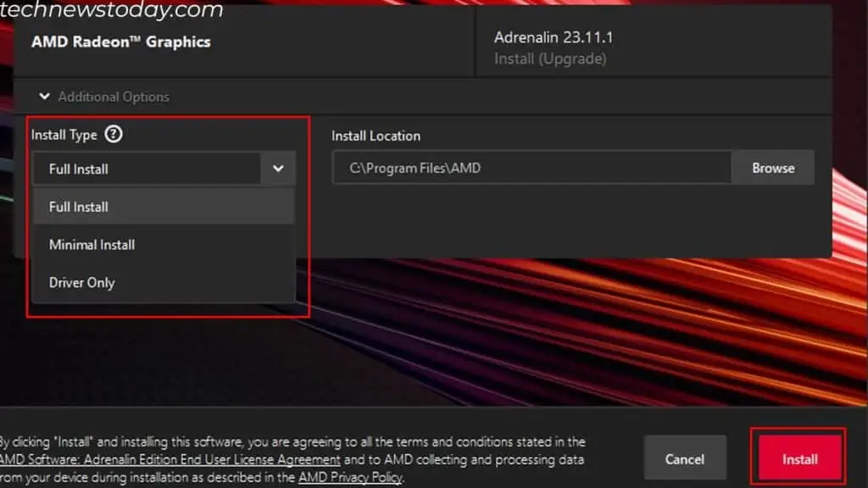Select Full Install from the list
Viewport: 868px width, 488px height.
78,206
